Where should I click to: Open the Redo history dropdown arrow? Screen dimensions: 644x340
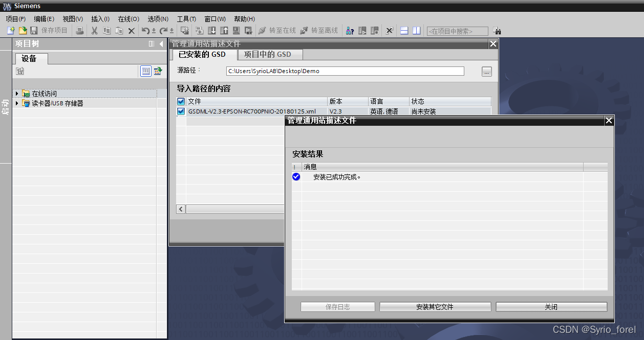(171, 31)
